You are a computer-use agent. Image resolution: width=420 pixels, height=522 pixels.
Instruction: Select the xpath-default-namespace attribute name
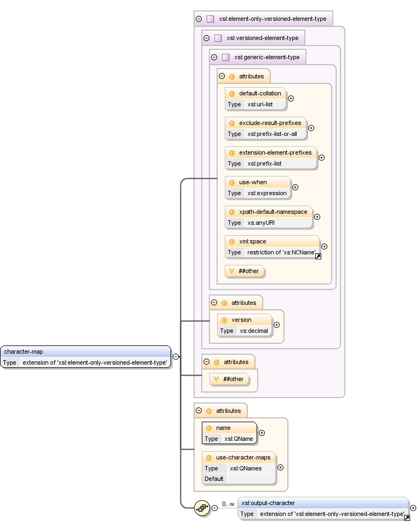273,212
